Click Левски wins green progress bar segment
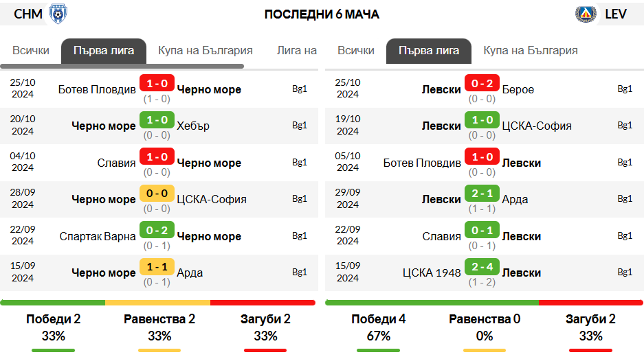 click(432, 303)
